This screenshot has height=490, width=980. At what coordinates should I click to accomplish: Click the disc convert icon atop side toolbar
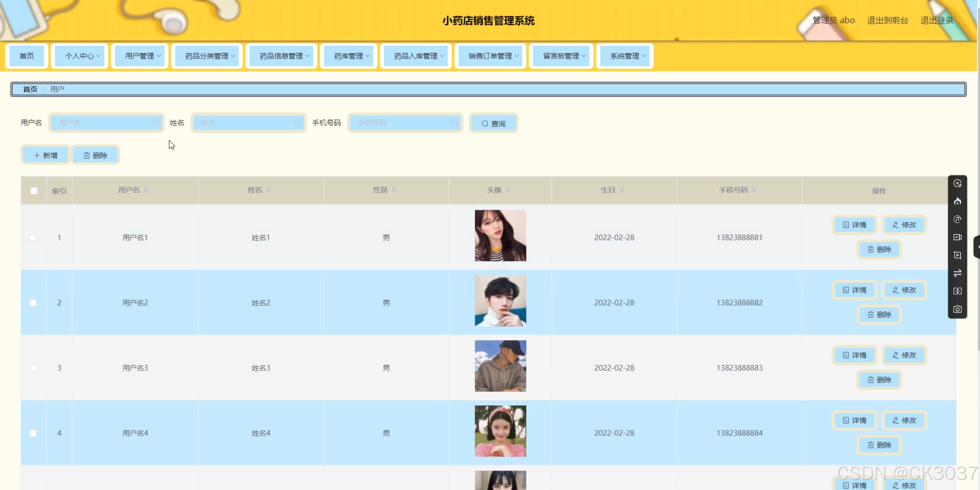957,183
